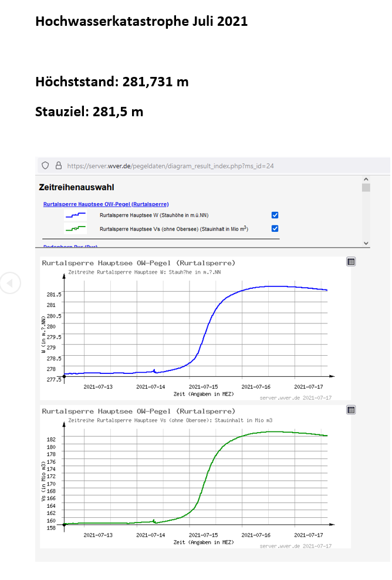Click the 2021-07-17 date label on green chart
This screenshot has width=392, height=580.
pos(309,535)
